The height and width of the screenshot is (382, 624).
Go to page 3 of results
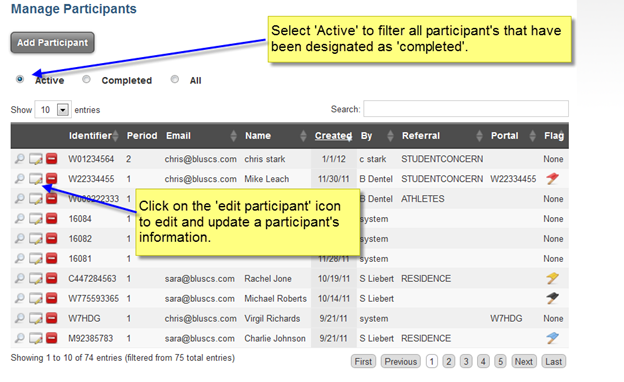(466, 361)
